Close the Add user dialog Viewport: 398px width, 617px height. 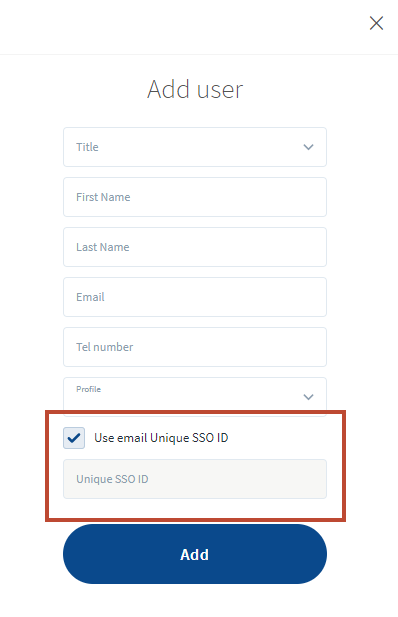(x=376, y=23)
